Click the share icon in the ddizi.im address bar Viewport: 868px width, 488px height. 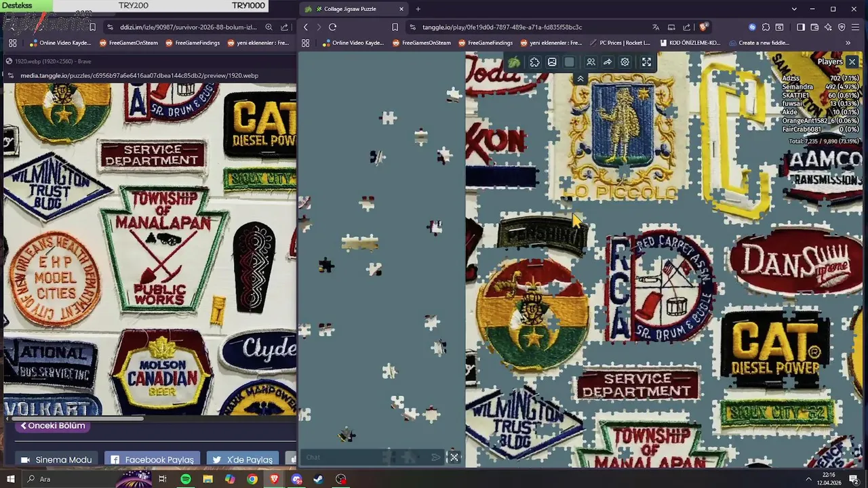coord(285,27)
